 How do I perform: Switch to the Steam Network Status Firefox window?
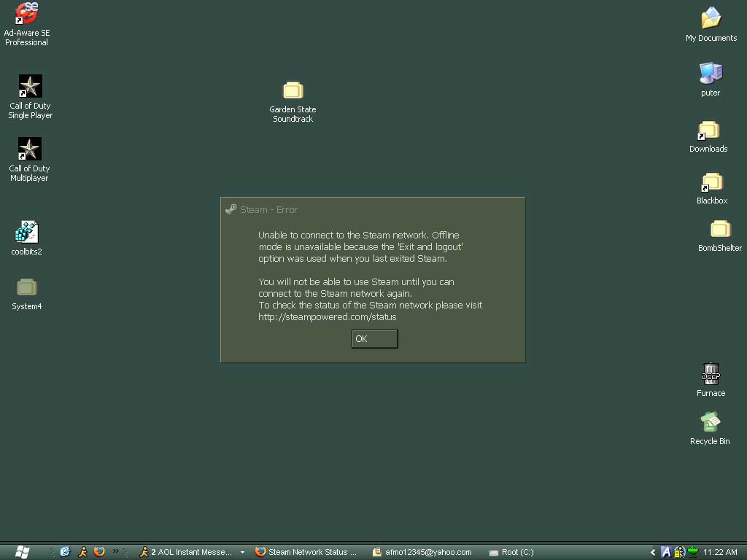coord(306,552)
